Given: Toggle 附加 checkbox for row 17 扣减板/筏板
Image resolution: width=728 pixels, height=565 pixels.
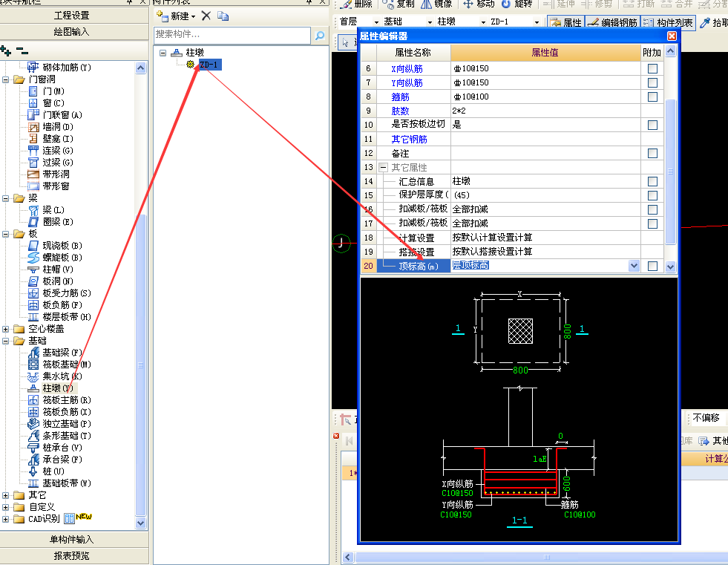Looking at the screenshot, I should pos(652,224).
